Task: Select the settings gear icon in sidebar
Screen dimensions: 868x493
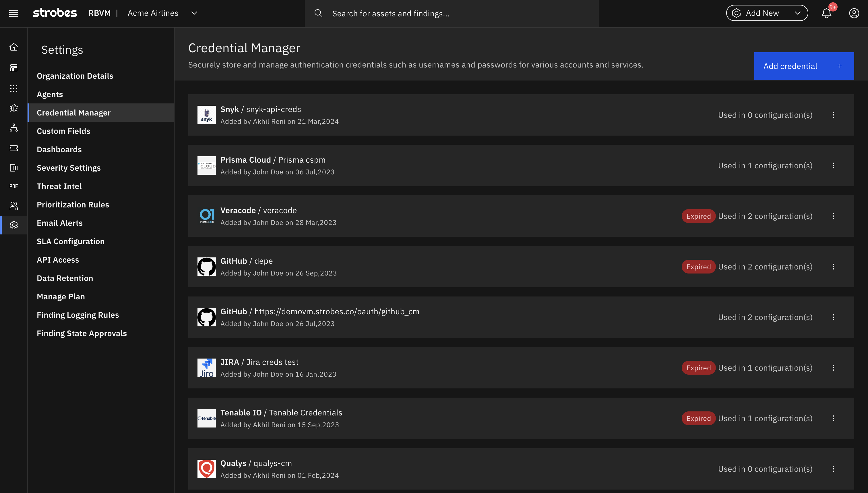Action: pos(13,225)
